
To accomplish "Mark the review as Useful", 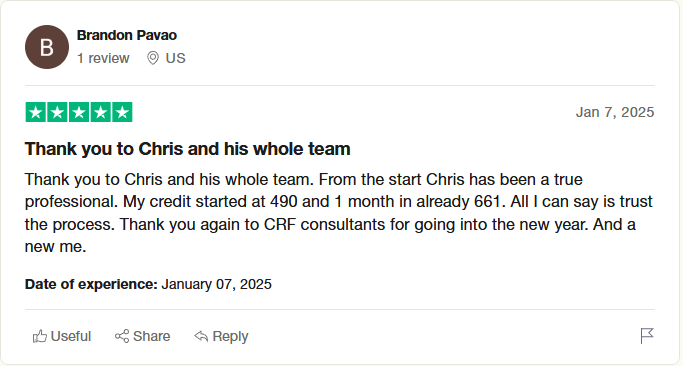I will tap(62, 336).
